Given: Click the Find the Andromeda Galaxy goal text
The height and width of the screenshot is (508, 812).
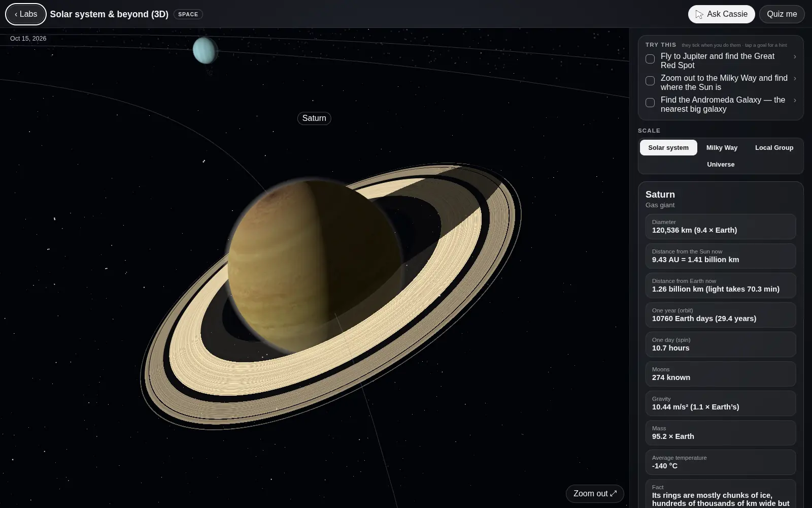Looking at the screenshot, I should (723, 104).
